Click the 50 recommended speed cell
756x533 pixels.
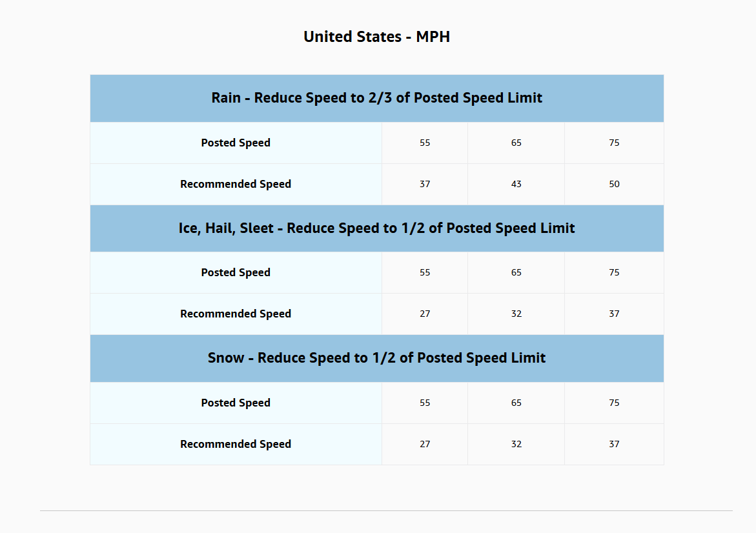click(614, 184)
